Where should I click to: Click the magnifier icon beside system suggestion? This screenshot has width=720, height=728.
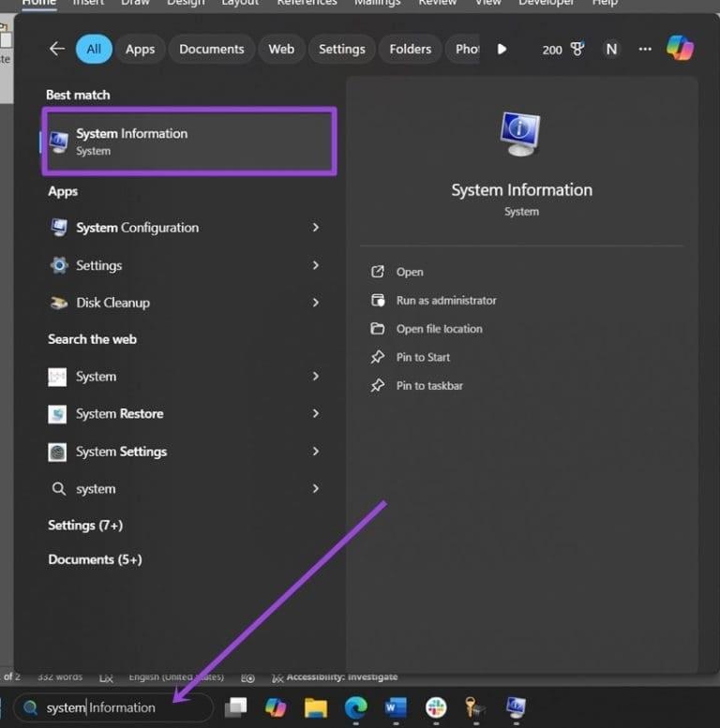click(59, 488)
